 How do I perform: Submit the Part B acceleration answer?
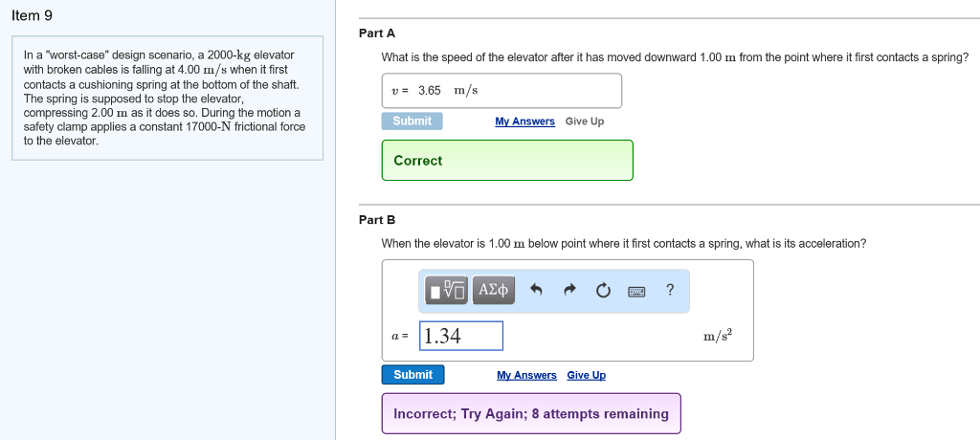tap(412, 375)
